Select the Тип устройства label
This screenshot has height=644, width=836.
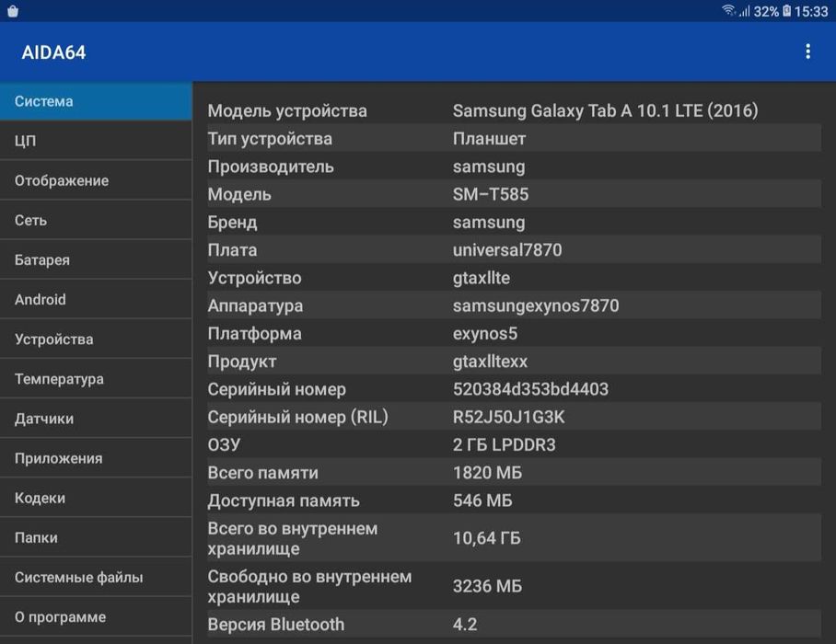tap(270, 139)
